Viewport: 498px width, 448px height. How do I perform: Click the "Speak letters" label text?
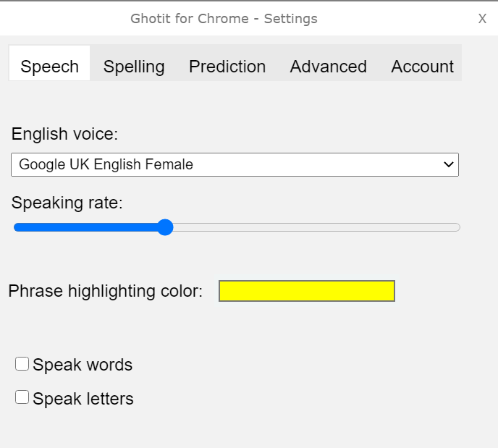point(83,399)
